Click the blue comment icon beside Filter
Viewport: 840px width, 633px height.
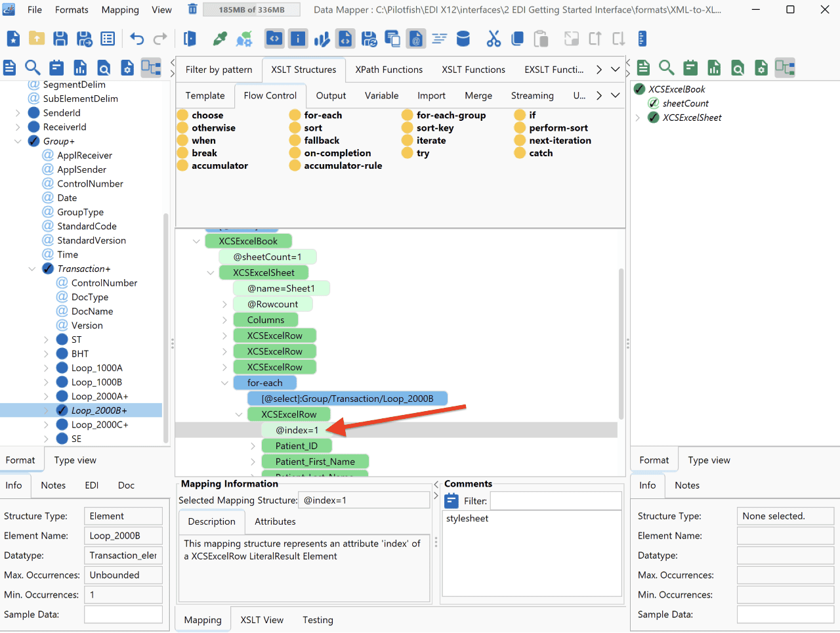[451, 501]
